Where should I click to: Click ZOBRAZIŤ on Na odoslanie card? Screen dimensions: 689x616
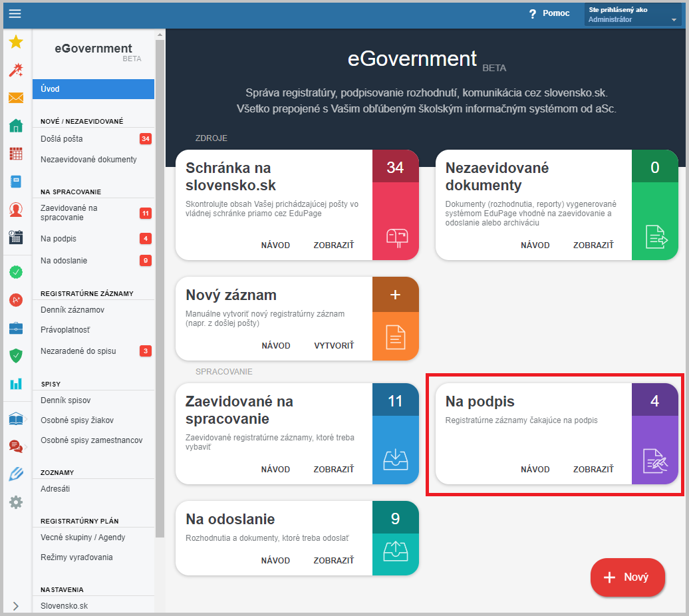coord(333,561)
